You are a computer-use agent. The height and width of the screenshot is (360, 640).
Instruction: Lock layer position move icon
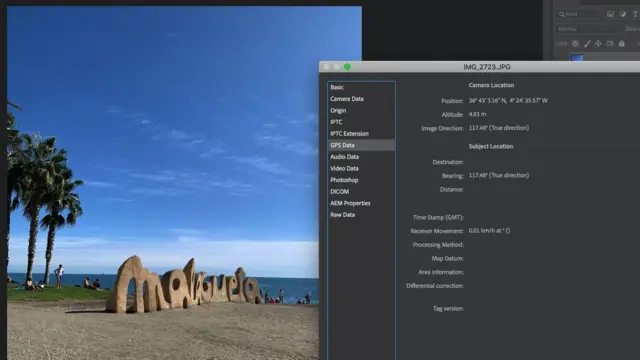pos(598,43)
